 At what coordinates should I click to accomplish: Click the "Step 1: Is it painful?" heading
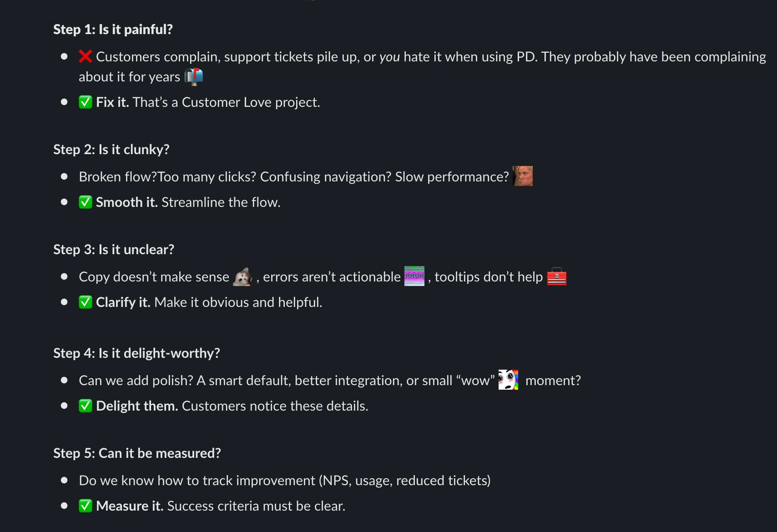(113, 30)
